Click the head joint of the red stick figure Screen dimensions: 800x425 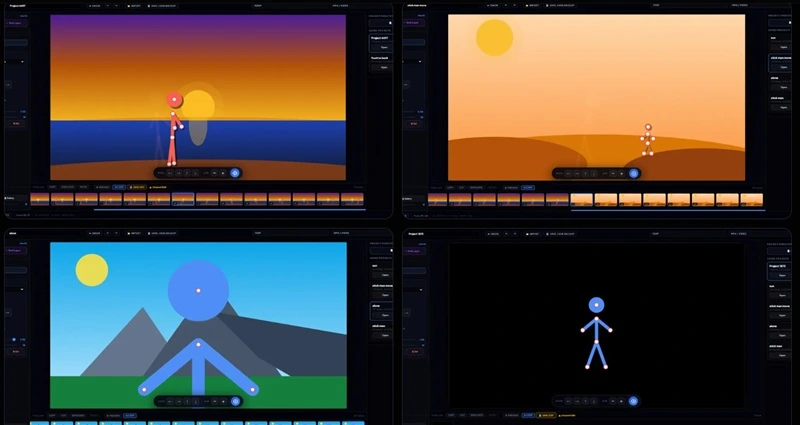(x=174, y=99)
